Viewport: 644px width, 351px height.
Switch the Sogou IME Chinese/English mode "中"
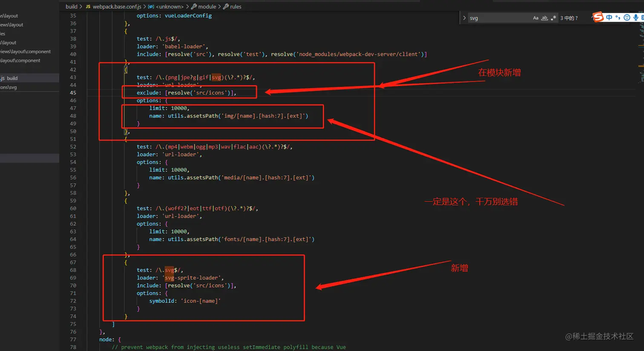tap(609, 17)
